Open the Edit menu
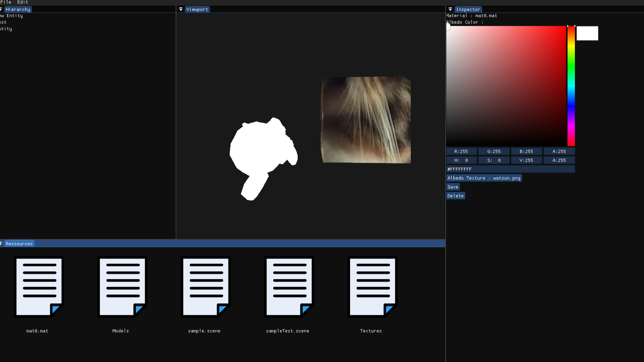The image size is (644, 362). [x=22, y=2]
